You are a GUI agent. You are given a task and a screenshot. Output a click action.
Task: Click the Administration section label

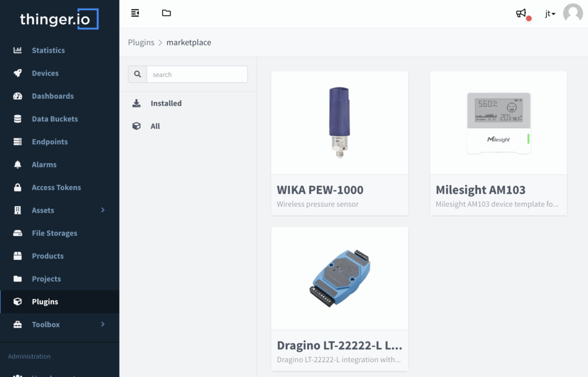(x=29, y=356)
